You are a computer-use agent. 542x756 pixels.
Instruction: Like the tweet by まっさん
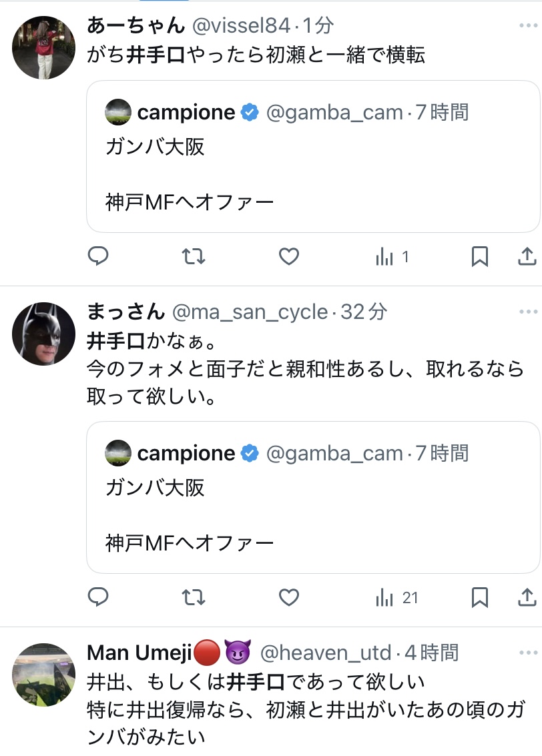(x=288, y=597)
